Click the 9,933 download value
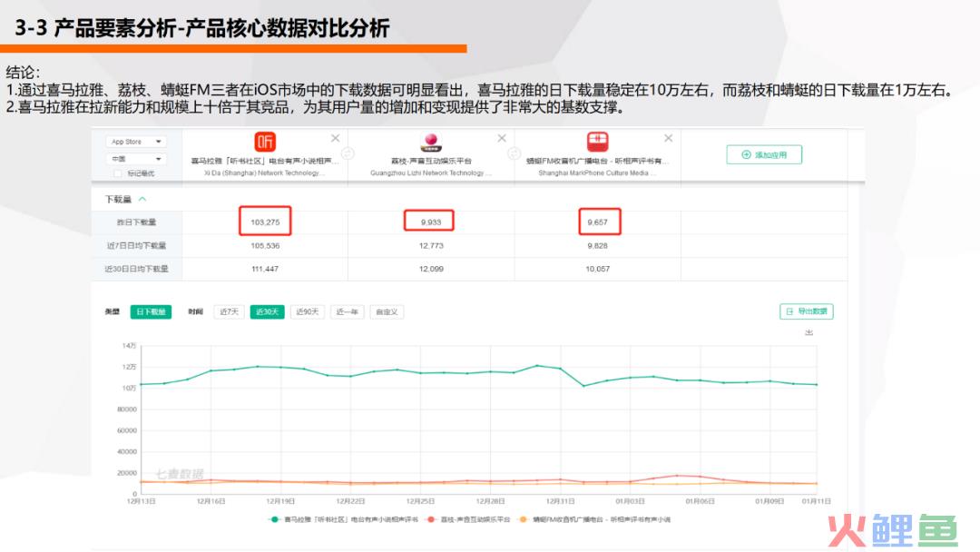 coord(431,222)
